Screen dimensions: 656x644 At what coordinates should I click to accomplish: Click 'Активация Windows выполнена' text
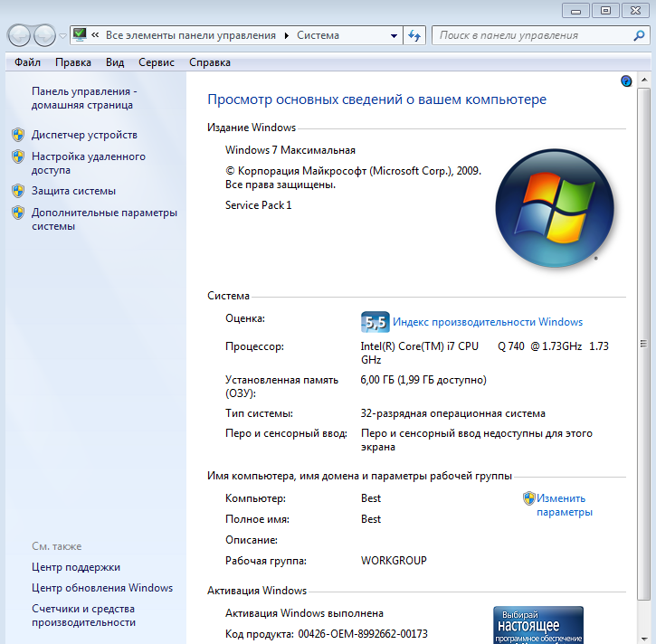[304, 613]
